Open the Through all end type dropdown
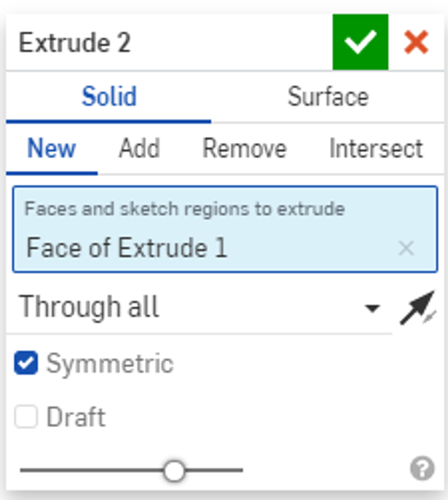448x500 pixels. tap(196, 307)
